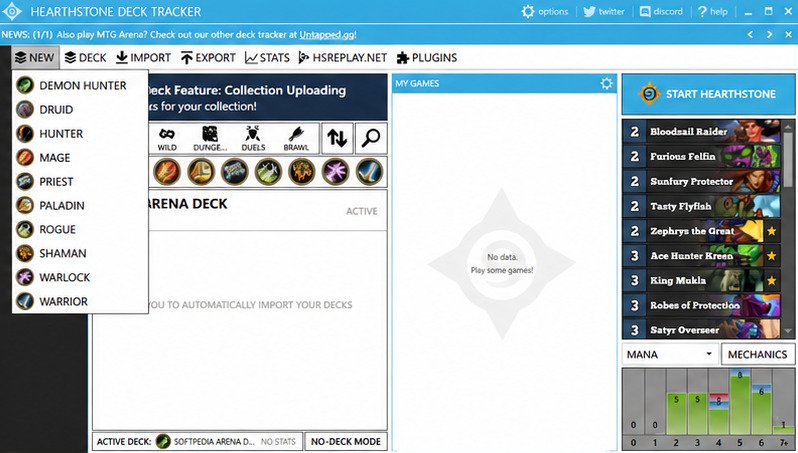Open the STATS menu
This screenshot has height=453, width=798.
tap(267, 58)
